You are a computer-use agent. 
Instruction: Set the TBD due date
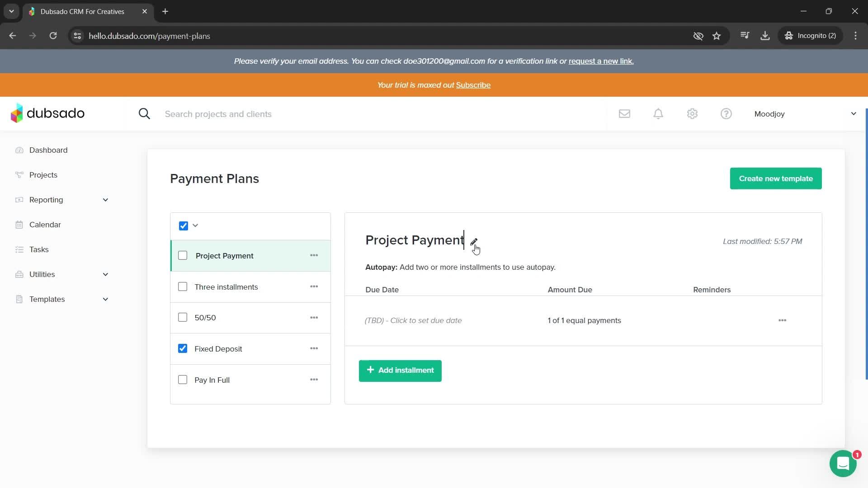pos(413,320)
